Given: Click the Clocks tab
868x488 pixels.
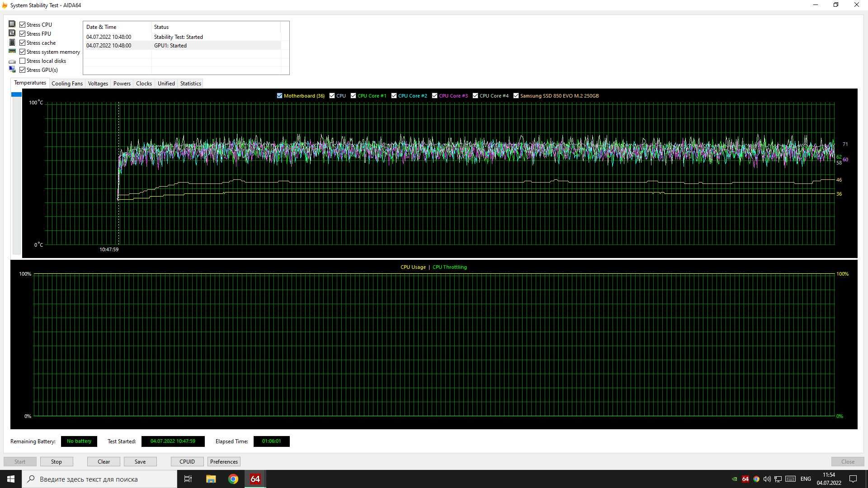Looking at the screenshot, I should click(x=144, y=84).
